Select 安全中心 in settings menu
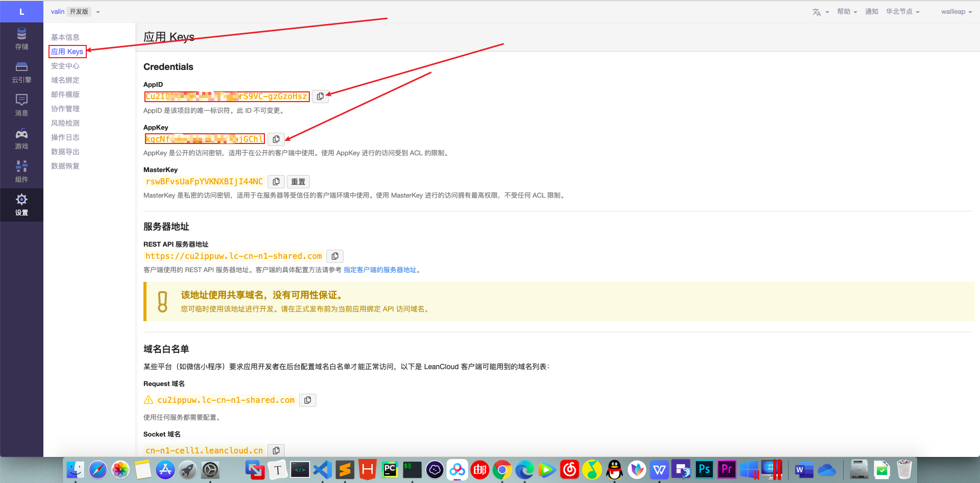The image size is (980, 483). pos(65,66)
